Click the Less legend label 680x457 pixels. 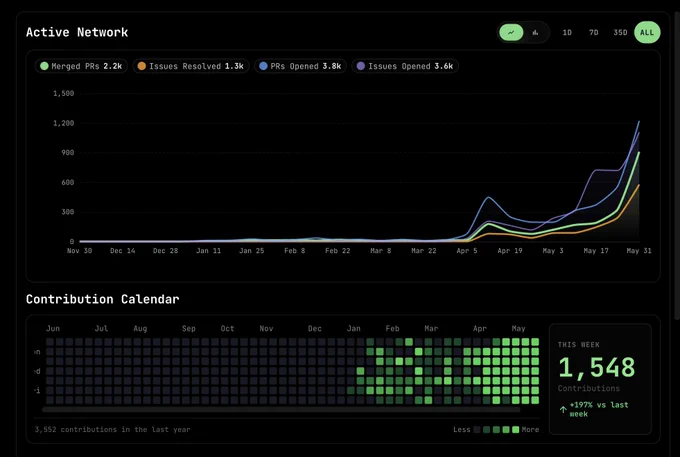coord(461,430)
